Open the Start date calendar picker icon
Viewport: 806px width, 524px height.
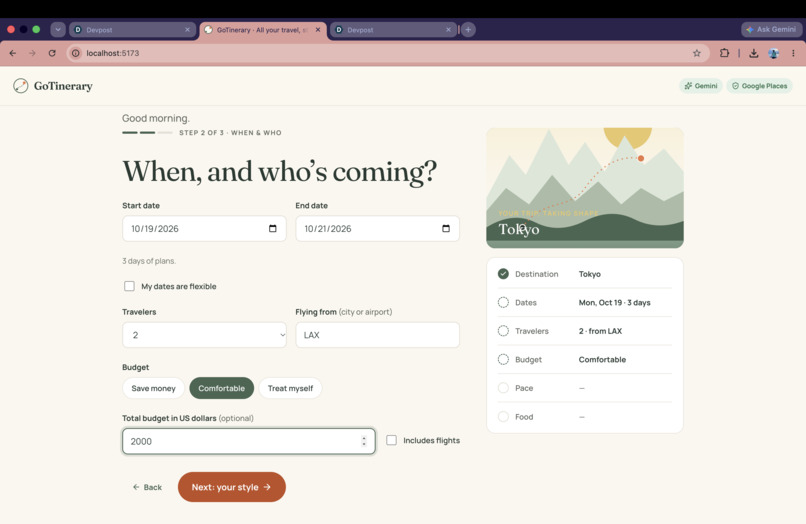point(272,228)
